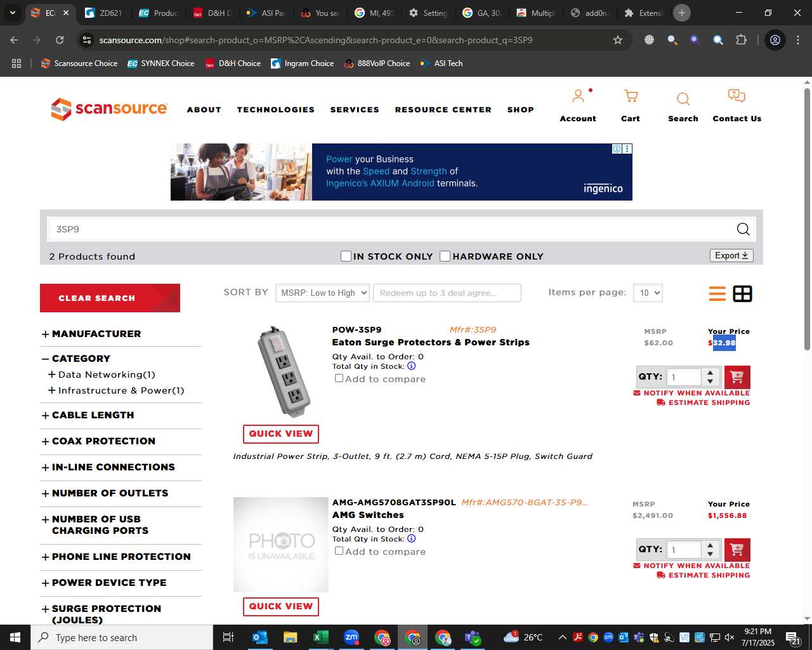Open the Zoom icon in the taskbar
This screenshot has height=650, width=812.
351,637
